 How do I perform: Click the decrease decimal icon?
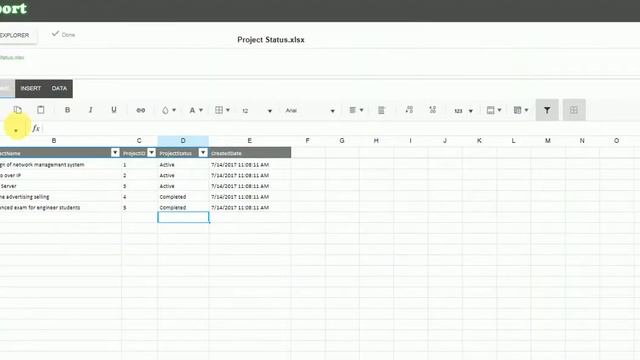(x=433, y=110)
